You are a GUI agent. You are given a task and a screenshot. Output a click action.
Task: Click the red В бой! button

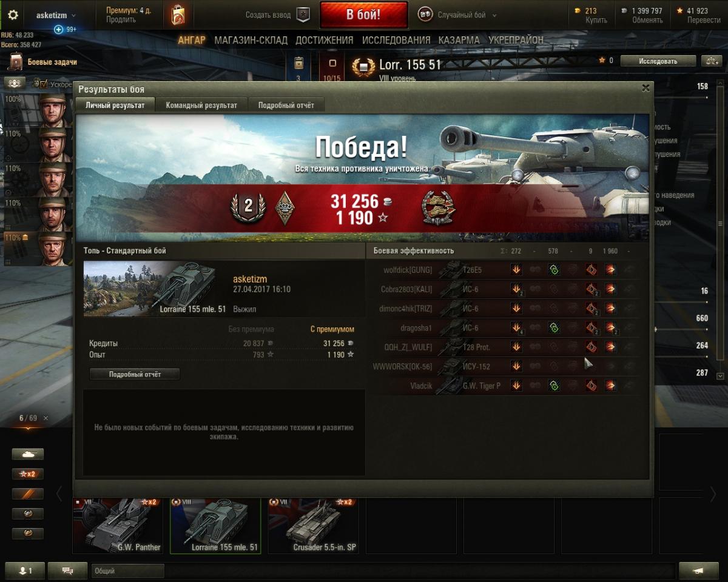(363, 15)
